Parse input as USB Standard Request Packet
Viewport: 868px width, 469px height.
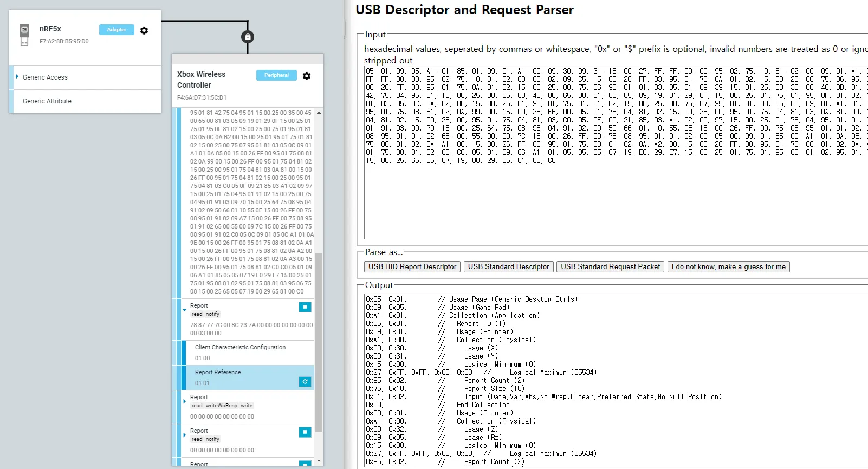(610, 266)
